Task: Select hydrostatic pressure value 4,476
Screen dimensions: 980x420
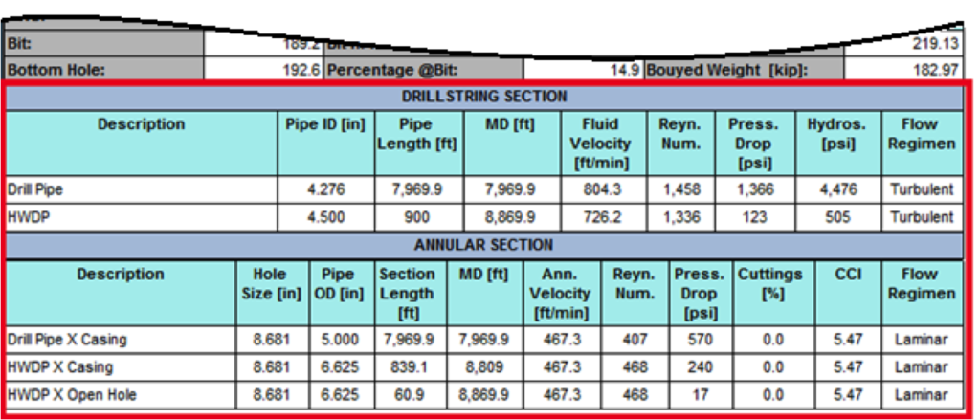Action: [837, 189]
